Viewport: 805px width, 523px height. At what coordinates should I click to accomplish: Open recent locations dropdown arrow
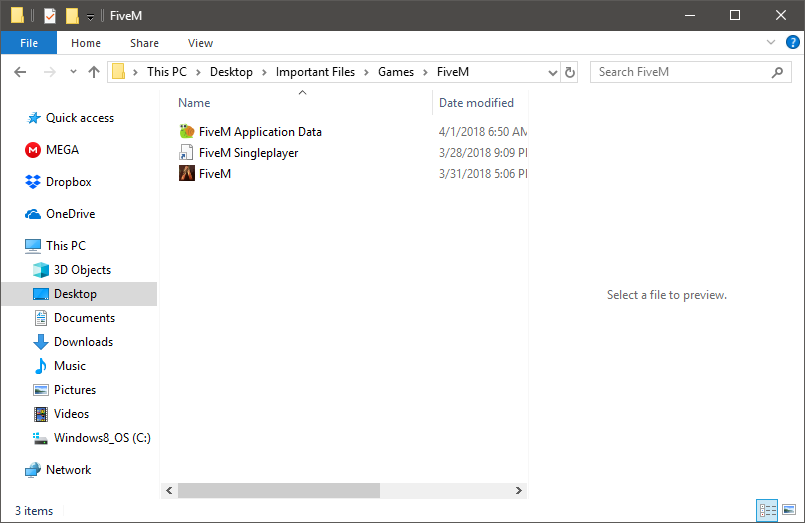pos(73,72)
